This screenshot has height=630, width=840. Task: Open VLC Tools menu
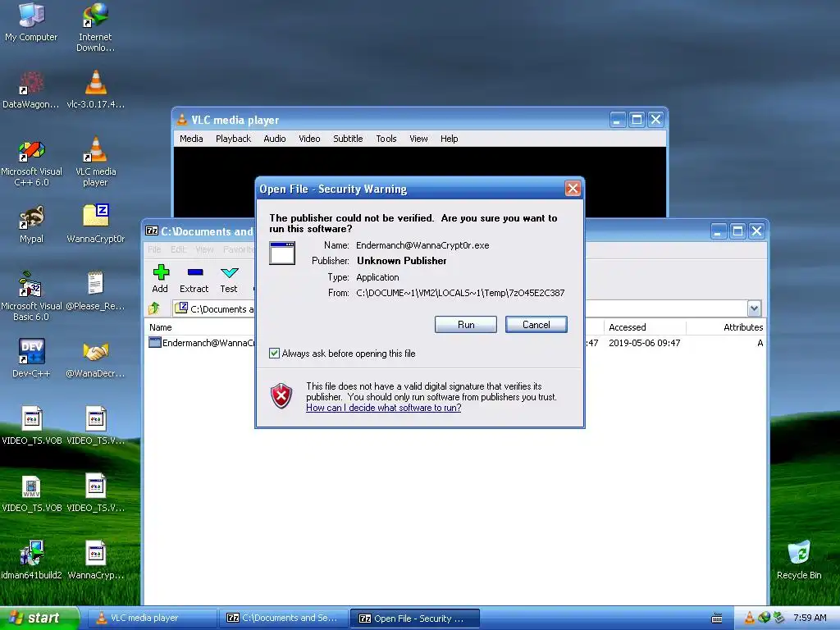(x=386, y=138)
